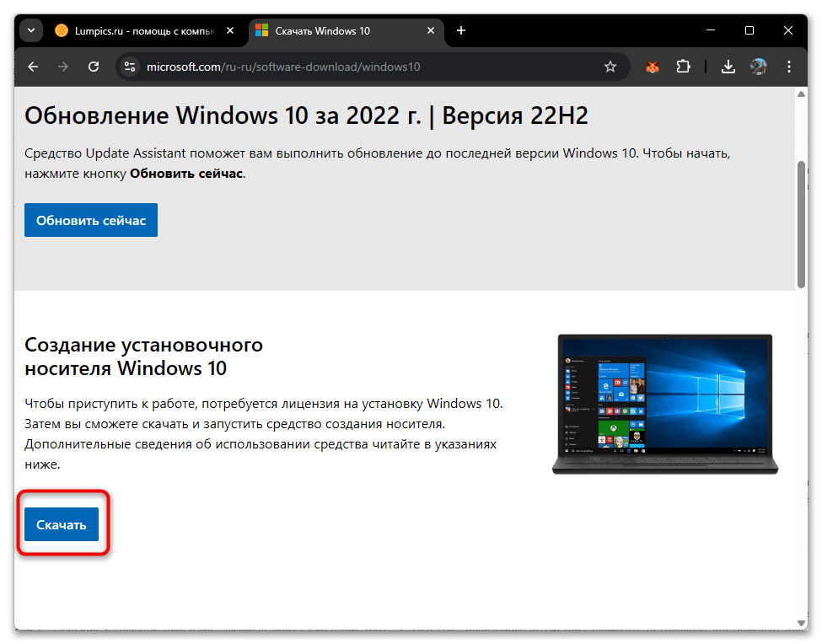Click heading Обновление Windows 10 за 2022 г.
The height and width of the screenshot is (644, 822).
tap(306, 115)
